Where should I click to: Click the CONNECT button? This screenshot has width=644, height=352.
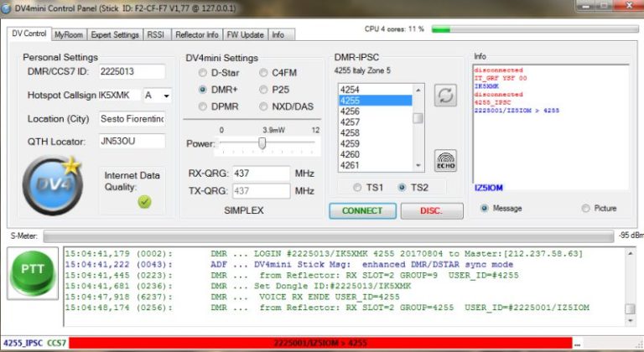click(362, 210)
